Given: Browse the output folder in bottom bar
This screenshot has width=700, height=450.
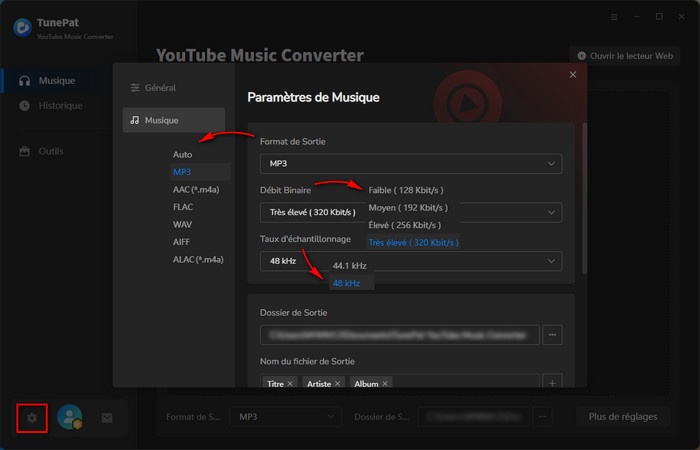Looking at the screenshot, I should point(542,417).
